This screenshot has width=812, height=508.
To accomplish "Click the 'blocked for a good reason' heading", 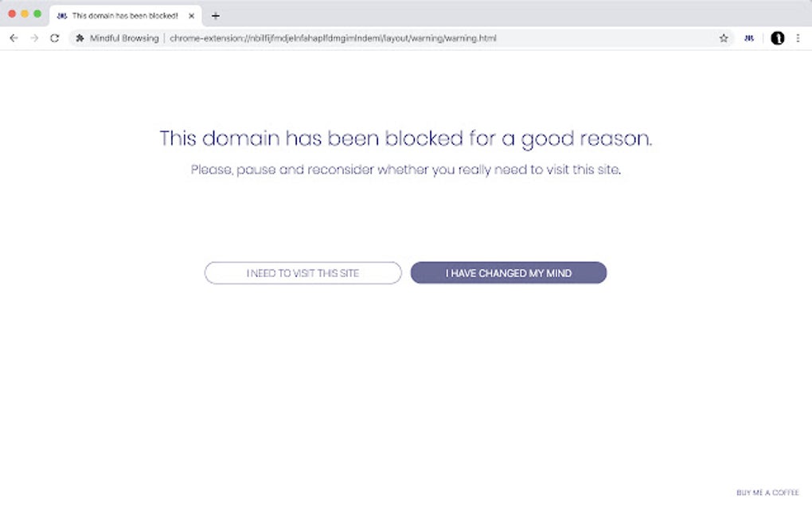I will pos(406,139).
